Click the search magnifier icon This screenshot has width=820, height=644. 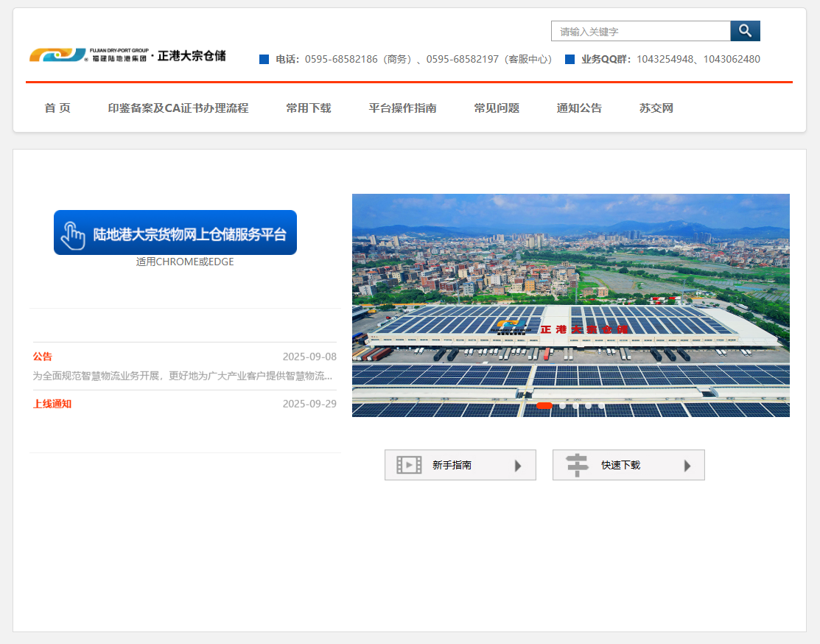pyautogui.click(x=744, y=31)
